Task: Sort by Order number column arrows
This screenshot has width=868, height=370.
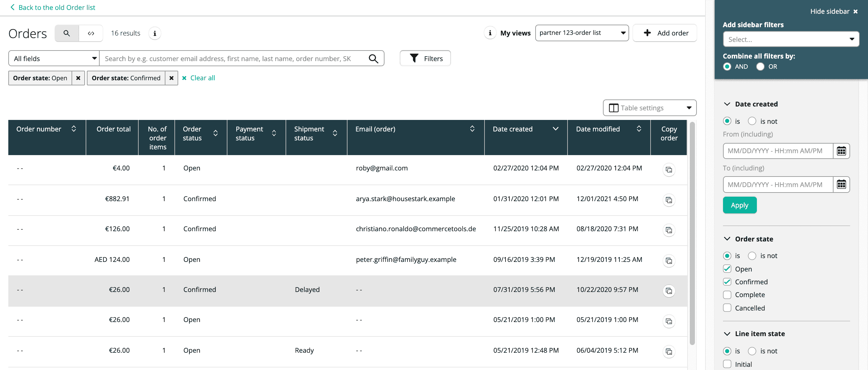Action: click(74, 129)
